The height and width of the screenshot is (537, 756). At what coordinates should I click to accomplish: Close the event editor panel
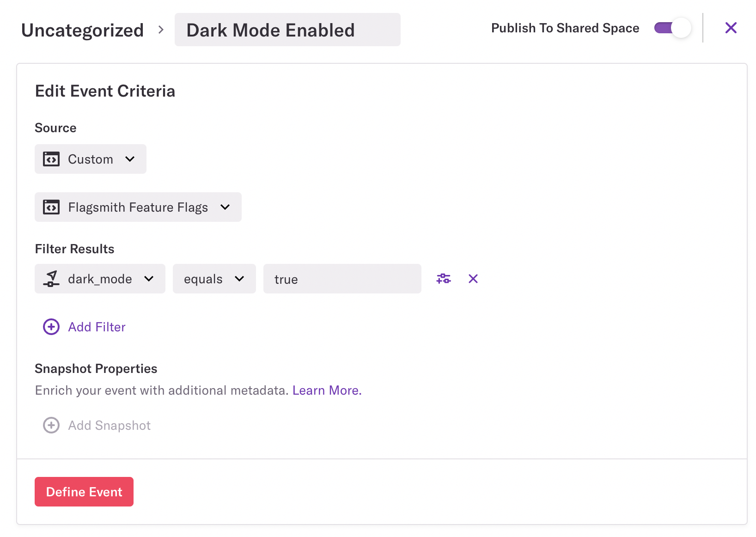click(x=731, y=28)
